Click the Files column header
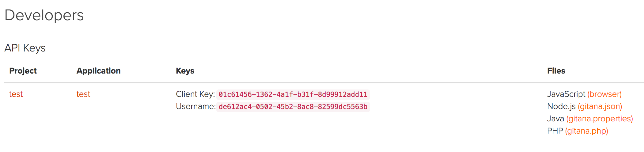The image size is (644, 152). pos(556,71)
